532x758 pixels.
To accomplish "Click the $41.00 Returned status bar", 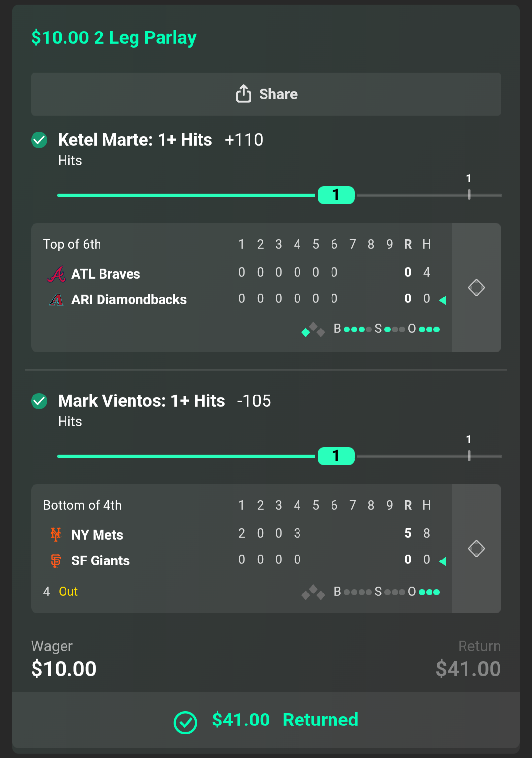I will coord(266,720).
